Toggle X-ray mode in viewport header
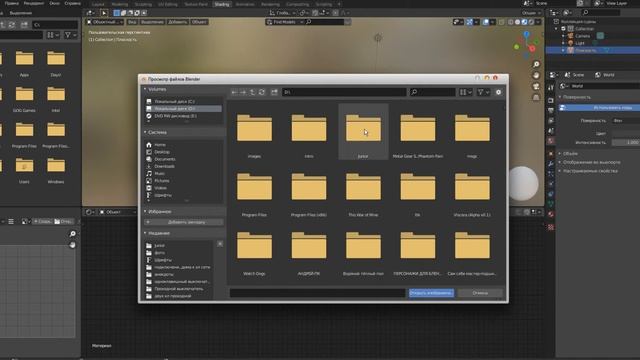This screenshot has width=640, height=360. (x=502, y=22)
